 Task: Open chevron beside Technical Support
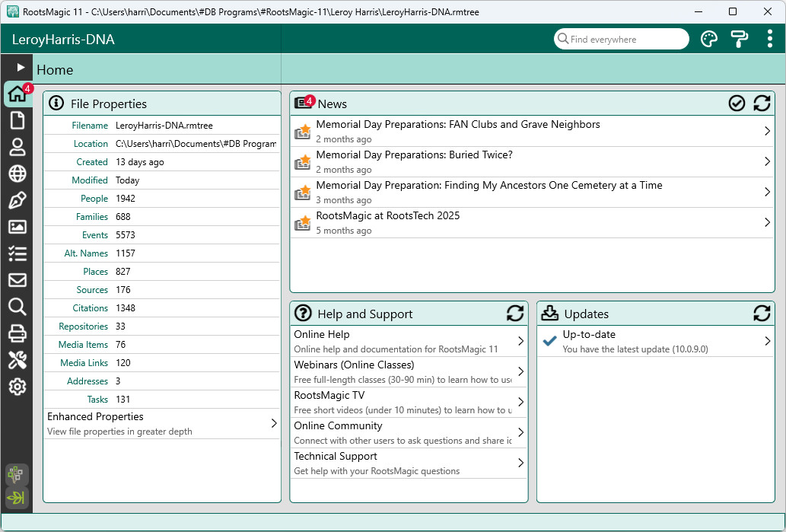pos(520,463)
